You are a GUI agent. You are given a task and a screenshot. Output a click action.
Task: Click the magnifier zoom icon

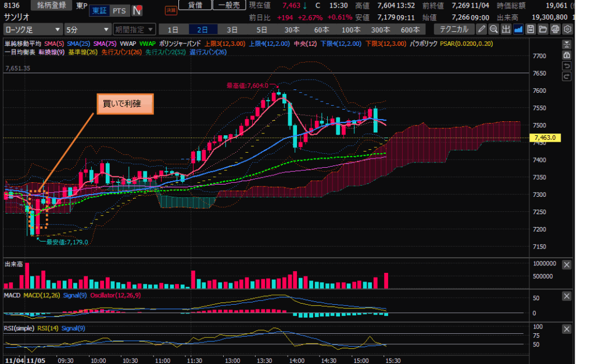coord(494,29)
